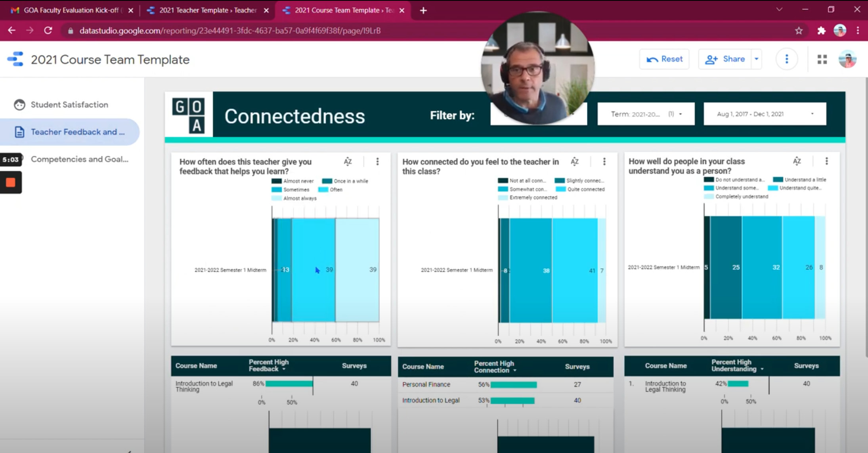Open more options on teacher connection chart

point(604,161)
